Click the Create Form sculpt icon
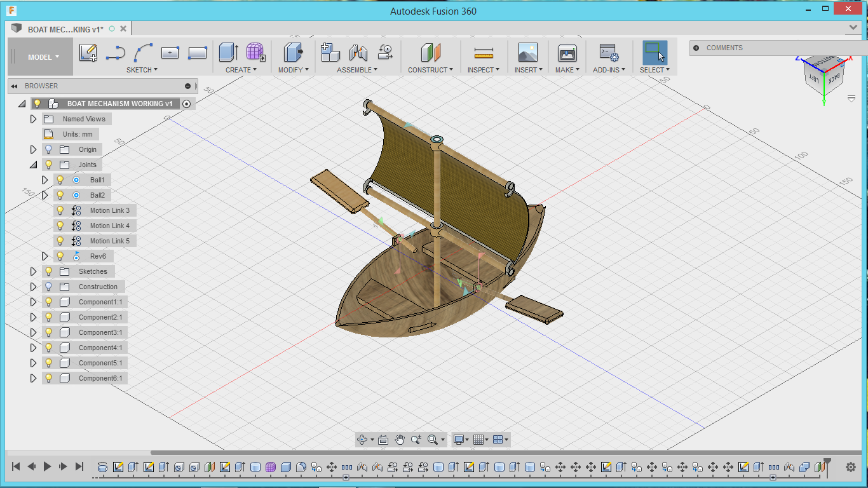868x488 pixels. 255,53
